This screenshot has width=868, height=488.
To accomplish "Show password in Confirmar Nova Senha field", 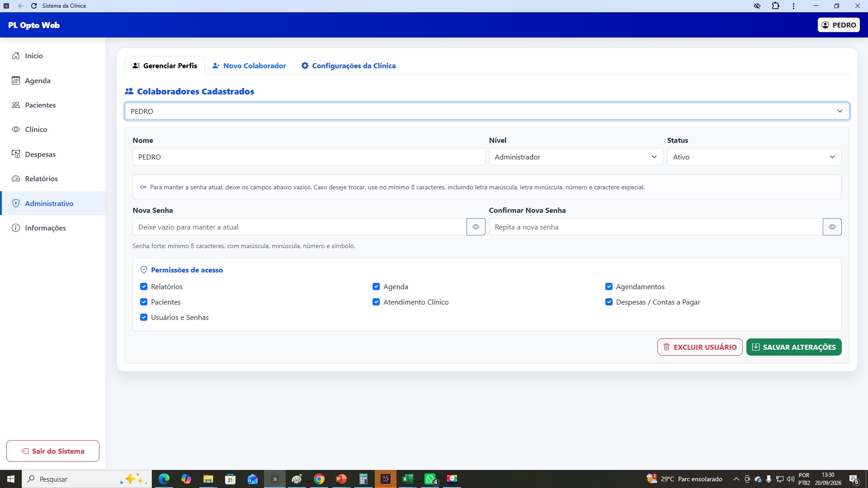I will pos(832,227).
